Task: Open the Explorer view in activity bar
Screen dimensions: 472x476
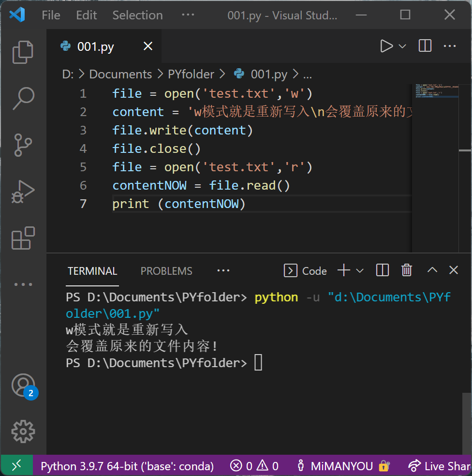Action: (x=23, y=52)
